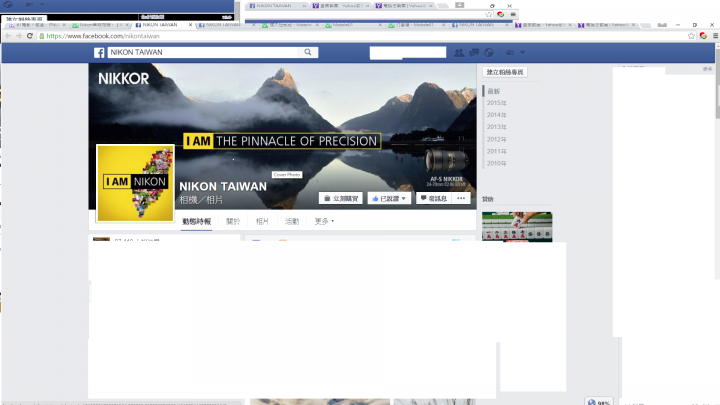Screen dimensions: 720x405
Task: Select the 動態時報 timeline tab
Action: pyautogui.click(x=197, y=221)
